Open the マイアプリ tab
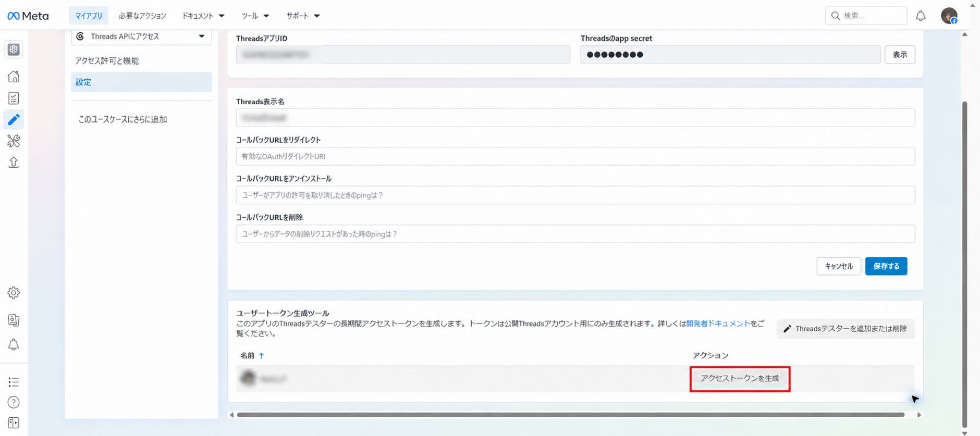Screen dimensions: 980x436 pyautogui.click(x=89, y=16)
